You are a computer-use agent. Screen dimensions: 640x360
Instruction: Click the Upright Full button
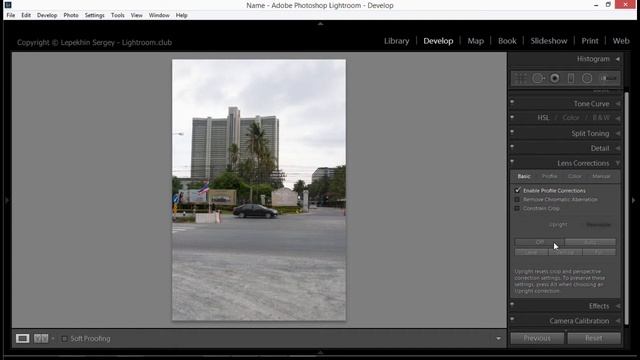click(599, 252)
